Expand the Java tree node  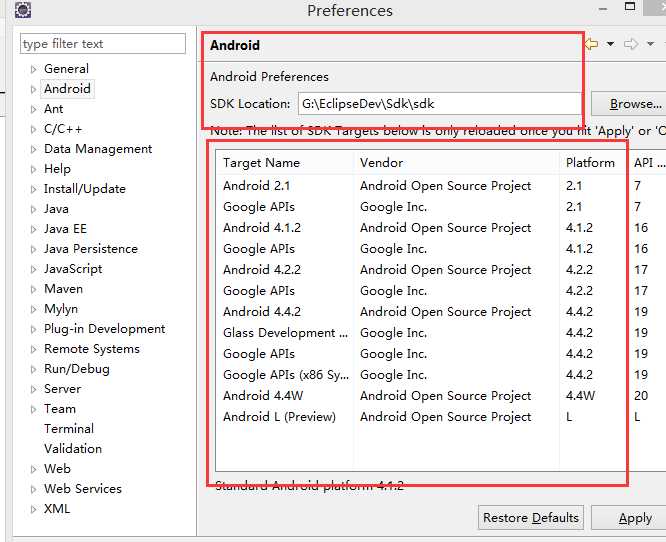pos(33,209)
